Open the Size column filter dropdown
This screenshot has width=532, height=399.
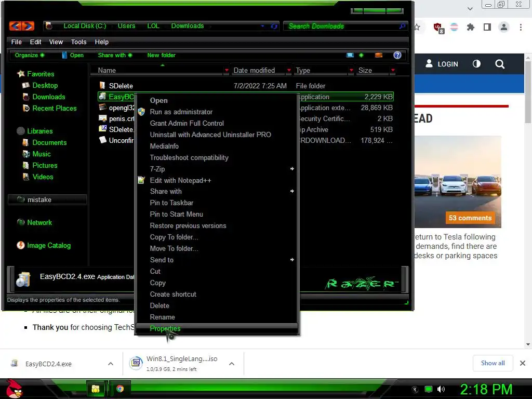point(393,70)
